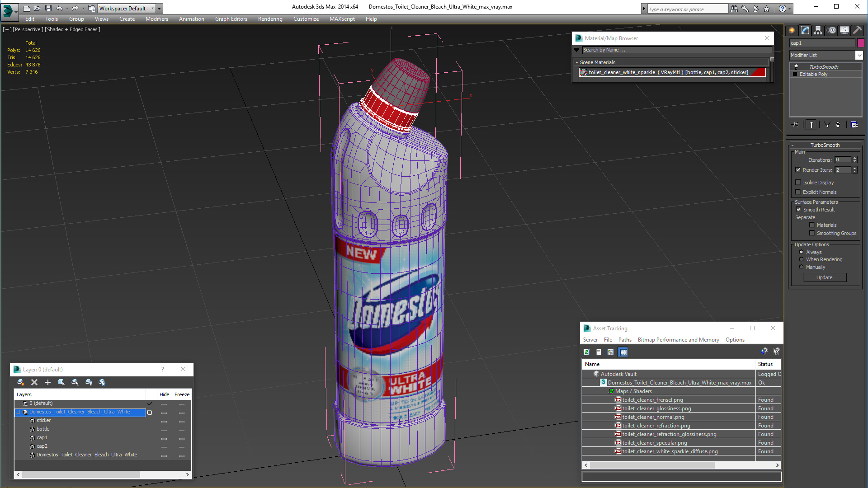Screen dimensions: 868x488
Task: Open the Graph Editors menu
Action: pyautogui.click(x=231, y=19)
